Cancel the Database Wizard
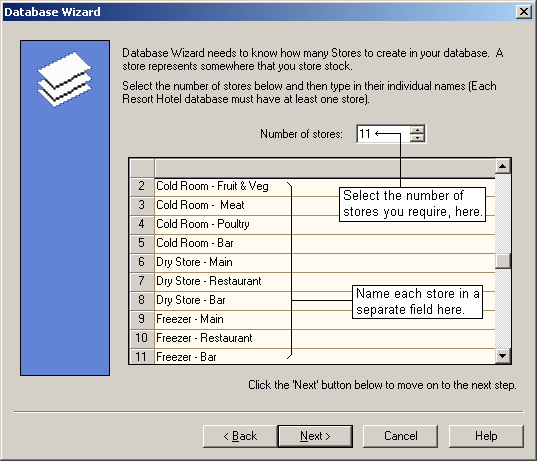The image size is (537, 461). click(x=400, y=436)
